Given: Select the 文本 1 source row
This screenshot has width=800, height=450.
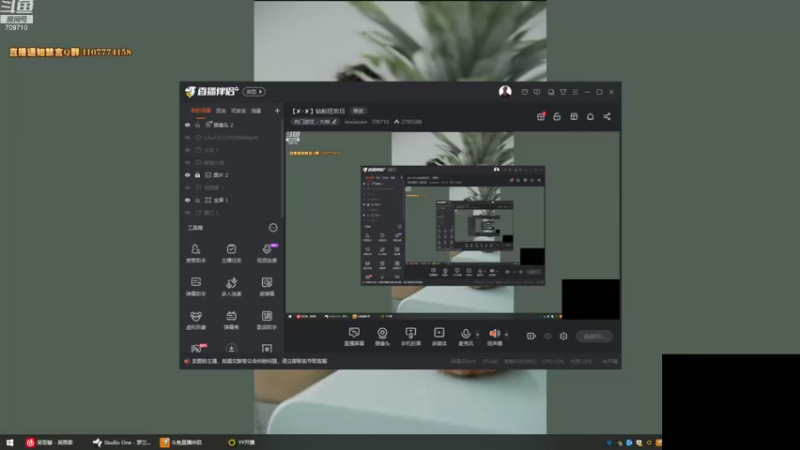Looking at the screenshot, I should click(x=232, y=150).
